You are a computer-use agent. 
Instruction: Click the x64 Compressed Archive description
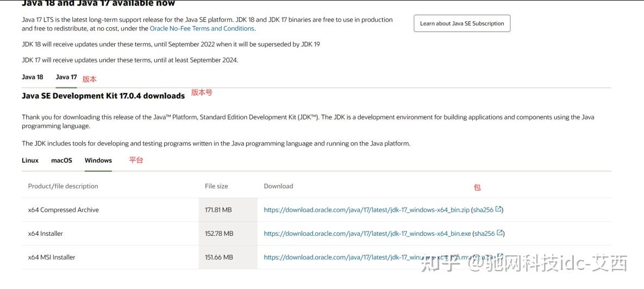[x=63, y=210]
